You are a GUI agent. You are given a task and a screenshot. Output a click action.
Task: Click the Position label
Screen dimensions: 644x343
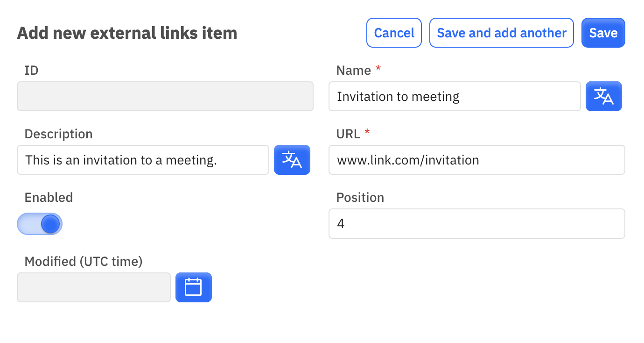coord(360,197)
